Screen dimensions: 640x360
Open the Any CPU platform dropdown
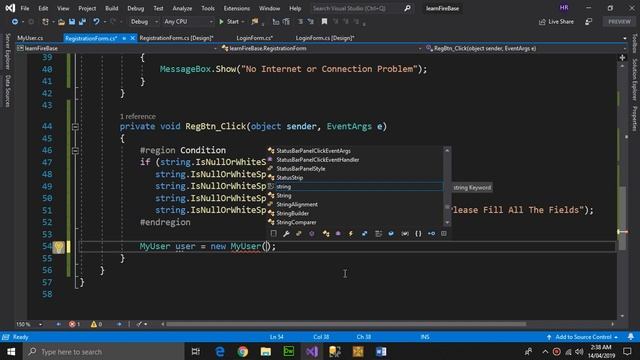click(x=188, y=22)
